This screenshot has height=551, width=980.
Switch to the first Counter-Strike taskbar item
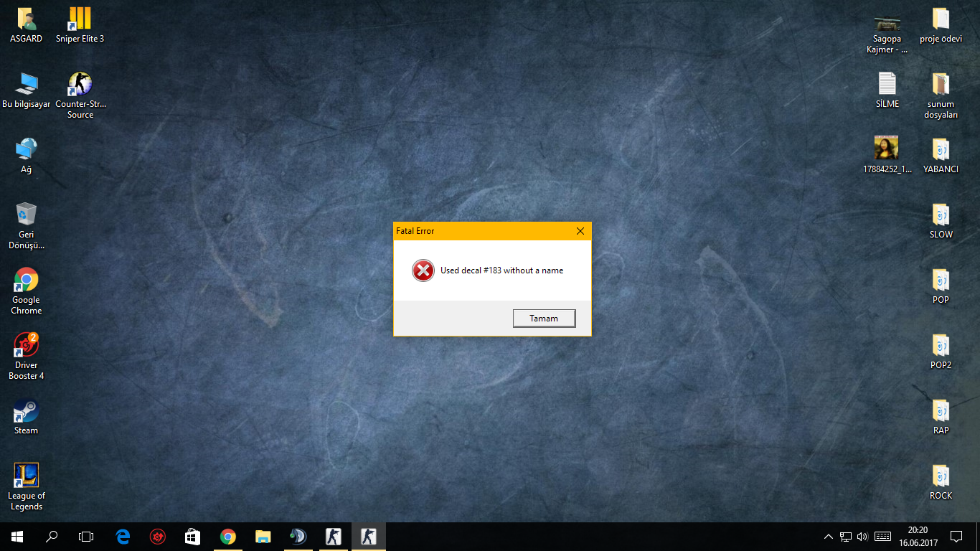pyautogui.click(x=334, y=537)
